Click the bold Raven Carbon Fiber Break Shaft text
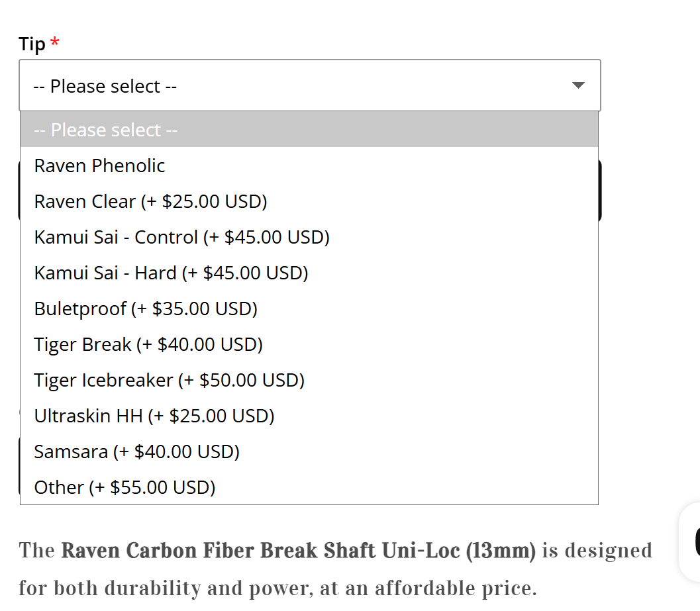Screen dimensions: 700x611 (298, 551)
